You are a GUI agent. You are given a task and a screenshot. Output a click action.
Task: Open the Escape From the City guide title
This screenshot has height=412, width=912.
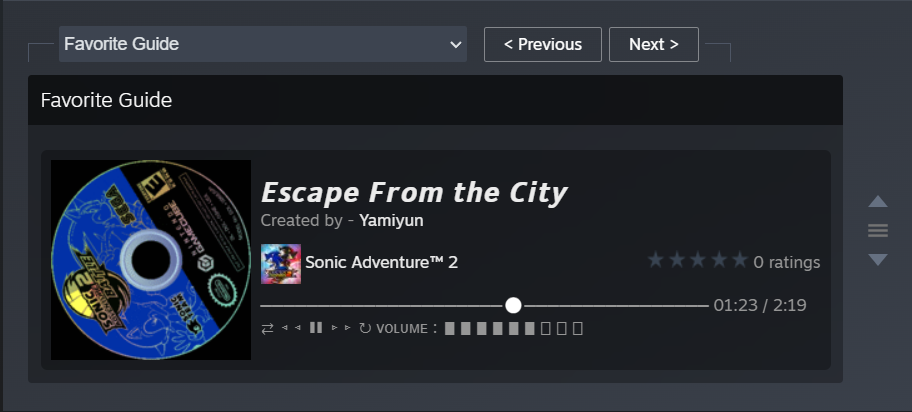click(x=414, y=193)
